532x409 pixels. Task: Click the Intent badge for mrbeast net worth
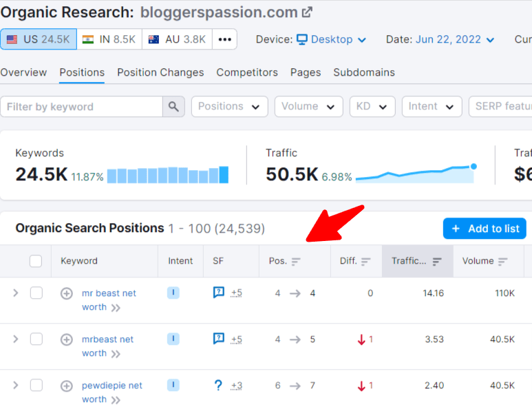(x=173, y=339)
